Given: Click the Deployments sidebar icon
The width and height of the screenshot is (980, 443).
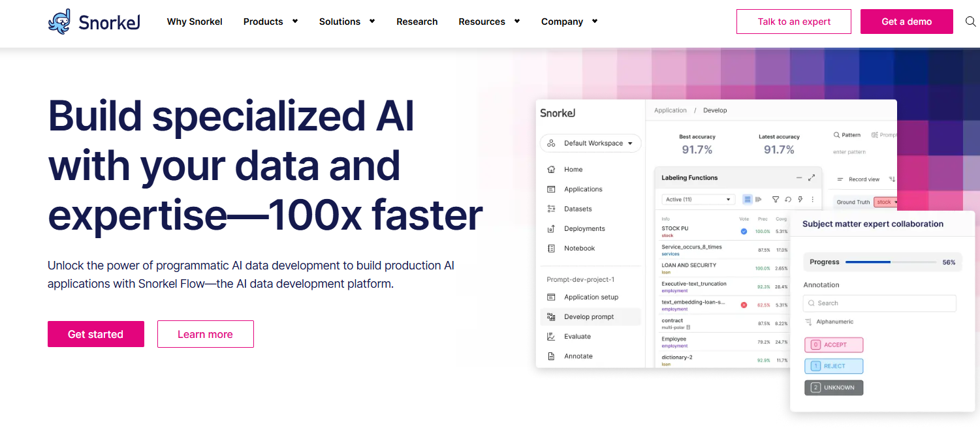Looking at the screenshot, I should tap(551, 229).
